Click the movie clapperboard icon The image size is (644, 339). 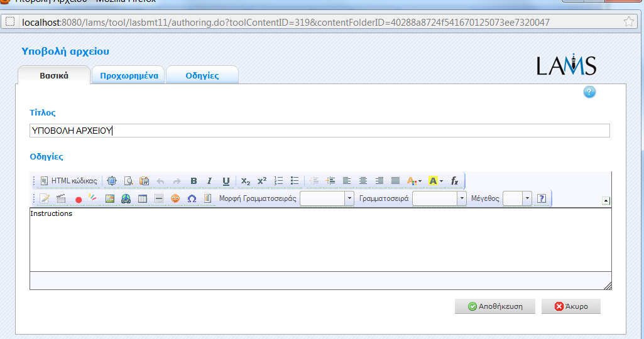point(61,198)
